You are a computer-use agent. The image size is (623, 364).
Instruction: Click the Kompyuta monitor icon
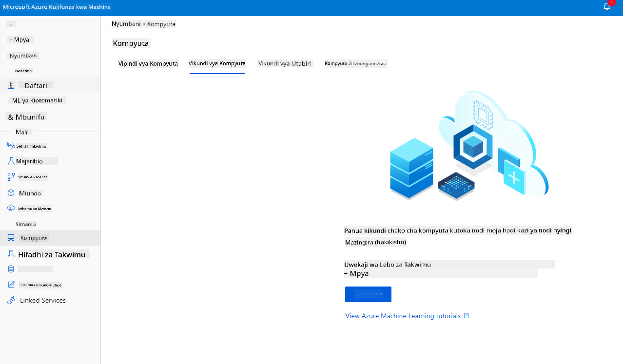(x=11, y=238)
